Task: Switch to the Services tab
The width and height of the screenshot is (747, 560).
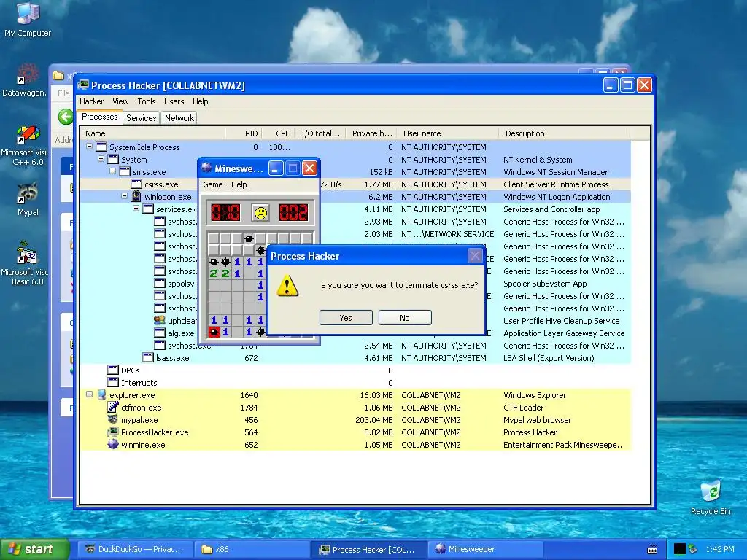Action: [x=141, y=117]
